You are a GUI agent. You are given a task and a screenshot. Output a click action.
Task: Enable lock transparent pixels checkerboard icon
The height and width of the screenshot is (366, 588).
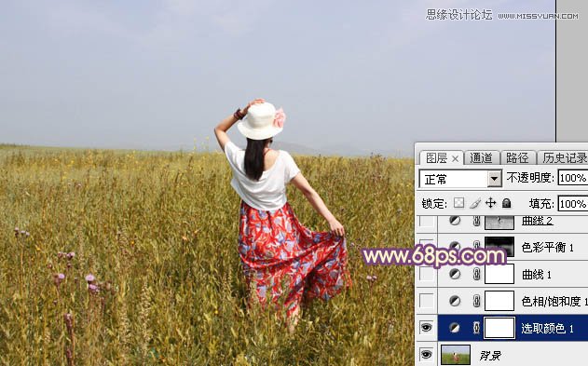[x=458, y=203]
